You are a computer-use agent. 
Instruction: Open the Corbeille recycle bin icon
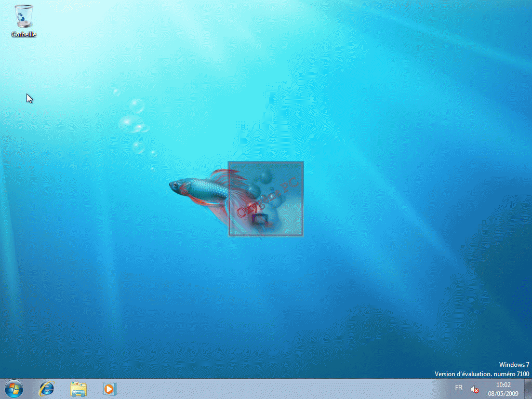(24, 17)
